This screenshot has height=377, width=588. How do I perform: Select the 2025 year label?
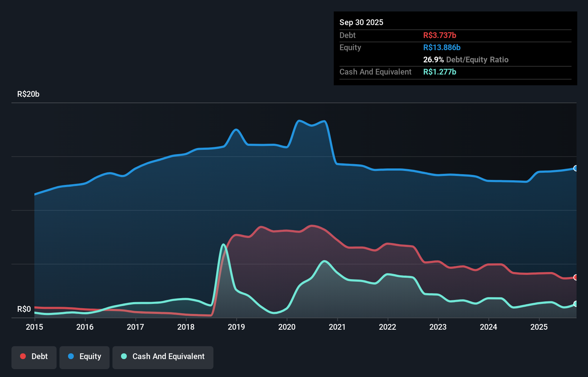click(x=539, y=327)
